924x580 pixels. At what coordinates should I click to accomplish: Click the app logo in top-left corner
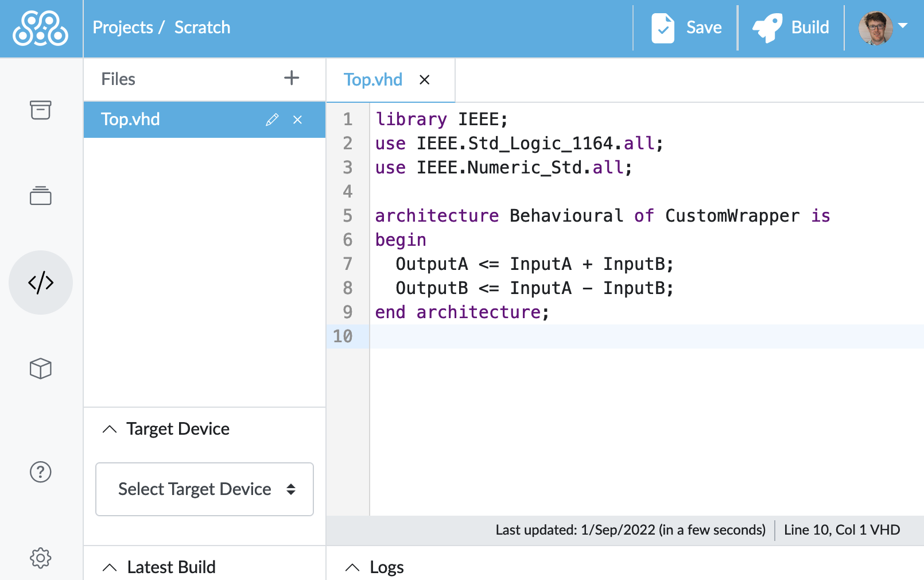point(41,28)
